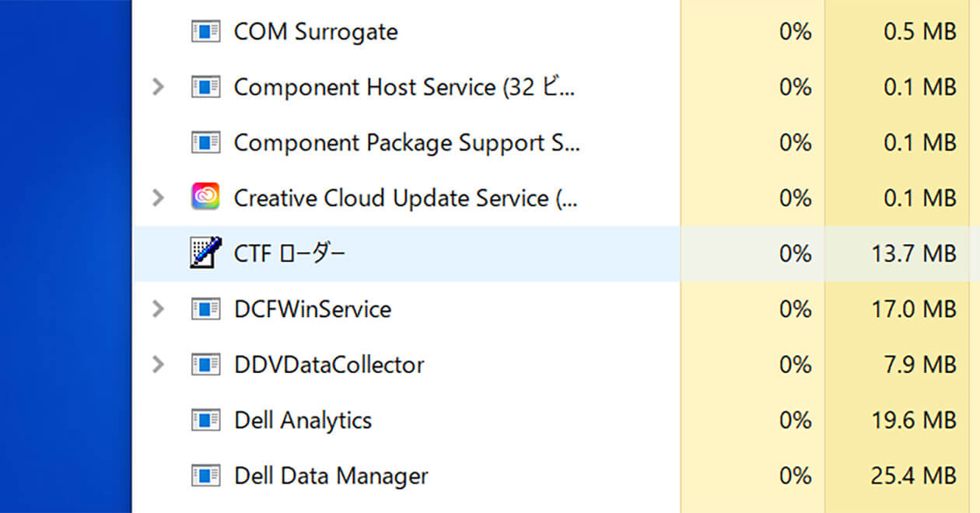Expand the Component Host Service entry

pos(158,87)
